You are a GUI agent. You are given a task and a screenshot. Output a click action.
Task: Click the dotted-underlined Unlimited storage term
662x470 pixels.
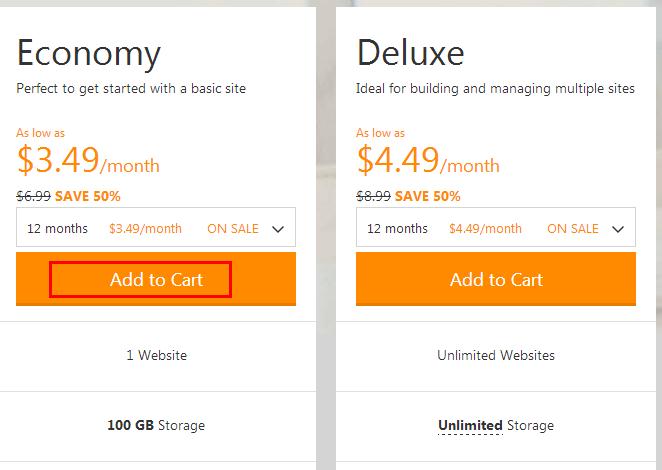pos(470,425)
